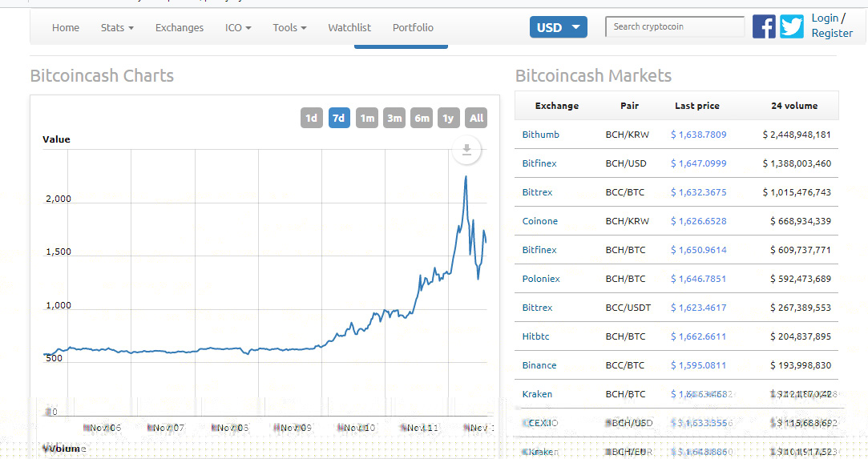Open the Poloniex exchange link
The height and width of the screenshot is (459, 868).
(541, 279)
